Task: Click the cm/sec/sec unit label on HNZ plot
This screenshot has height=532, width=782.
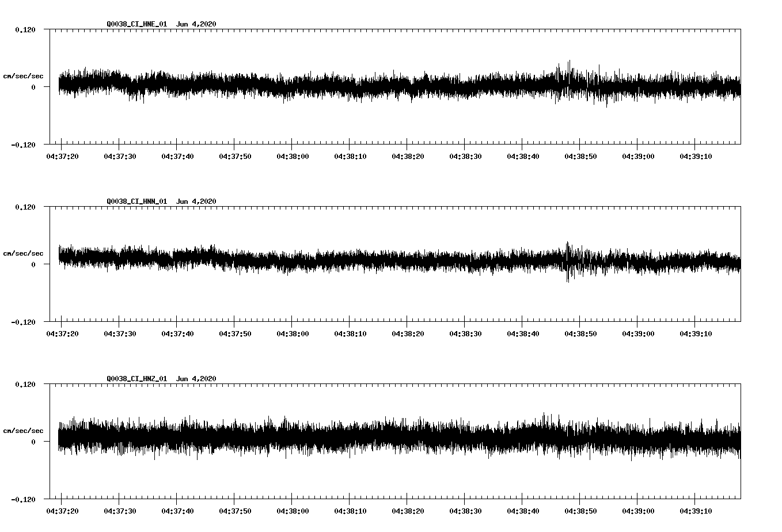Action: (23, 431)
